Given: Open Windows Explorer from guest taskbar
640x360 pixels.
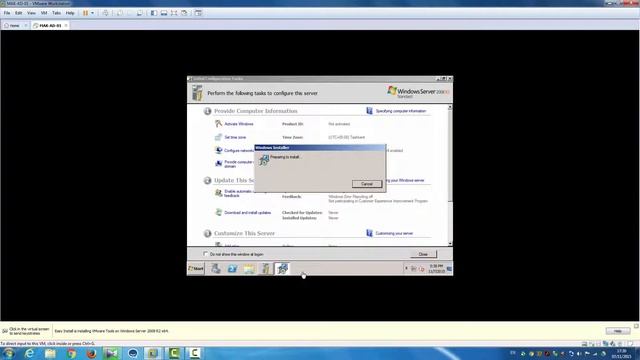Looking at the screenshot, I should tap(249, 269).
